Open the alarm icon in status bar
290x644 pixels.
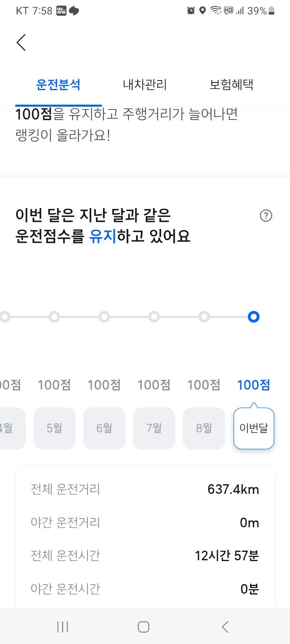tap(191, 11)
